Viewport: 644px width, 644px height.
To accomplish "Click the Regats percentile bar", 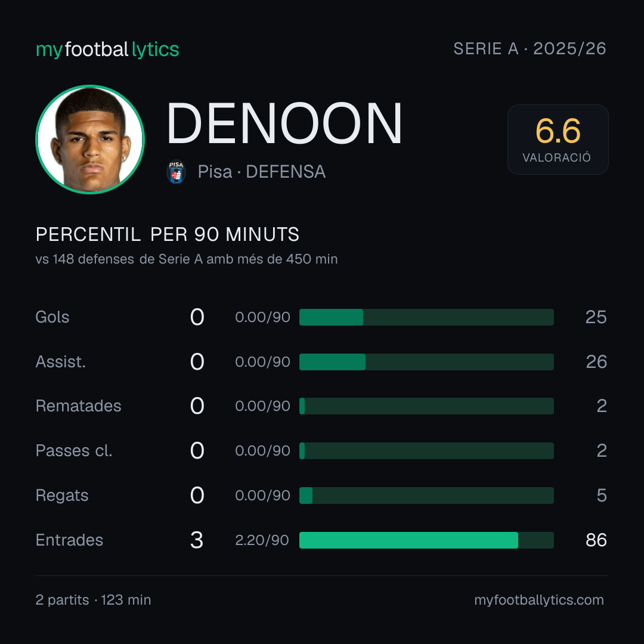I will (x=426, y=496).
